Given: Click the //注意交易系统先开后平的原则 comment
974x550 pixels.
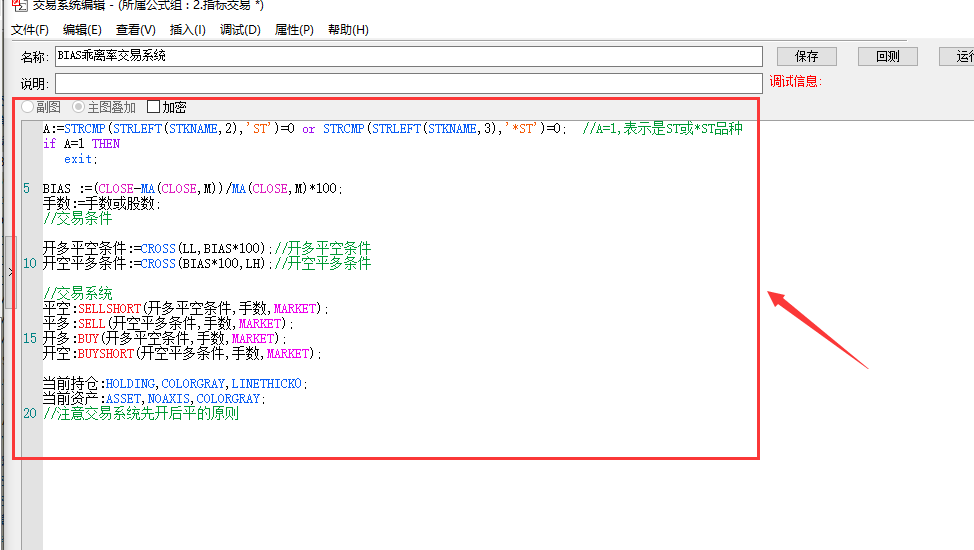Looking at the screenshot, I should pos(141,413).
